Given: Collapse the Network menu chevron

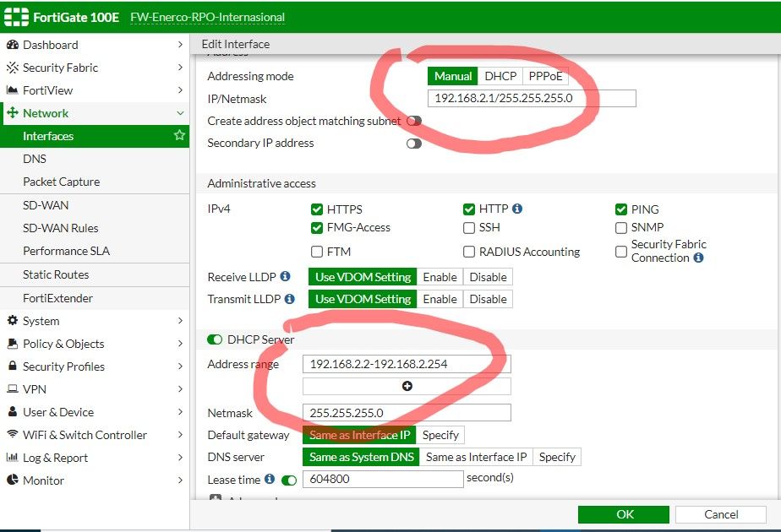Looking at the screenshot, I should [x=180, y=113].
